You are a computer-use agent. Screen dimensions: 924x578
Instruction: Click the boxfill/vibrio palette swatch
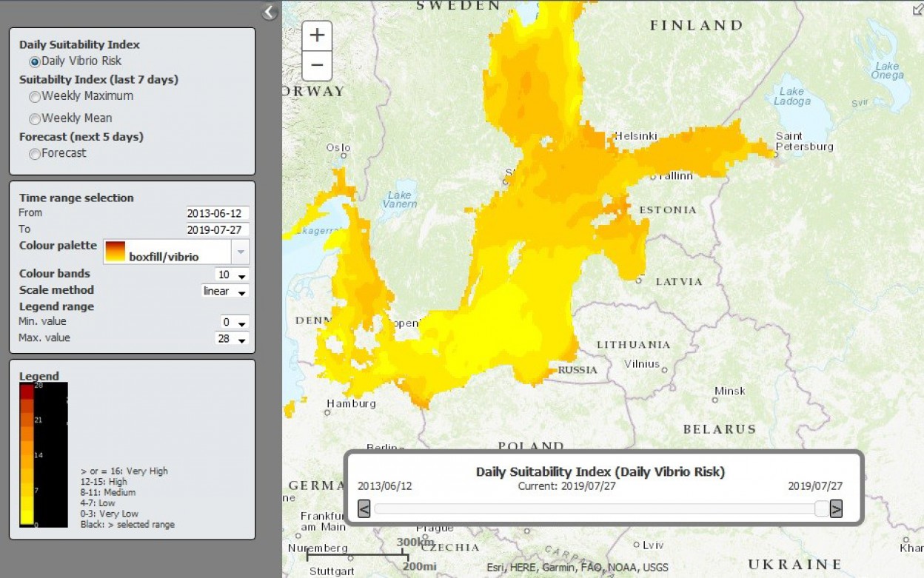pos(115,252)
